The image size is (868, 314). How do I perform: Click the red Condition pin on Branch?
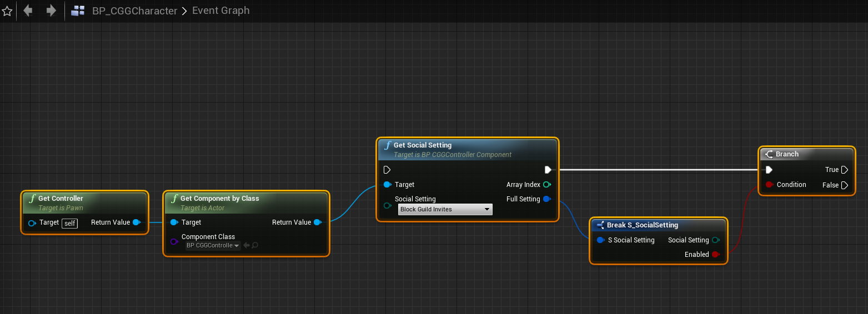coord(769,185)
